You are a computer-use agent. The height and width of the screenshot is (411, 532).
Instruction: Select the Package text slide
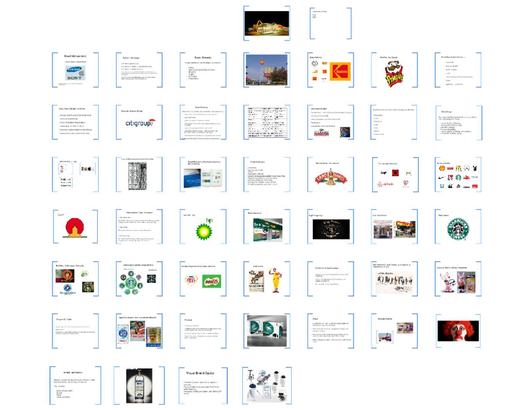pos(203,331)
